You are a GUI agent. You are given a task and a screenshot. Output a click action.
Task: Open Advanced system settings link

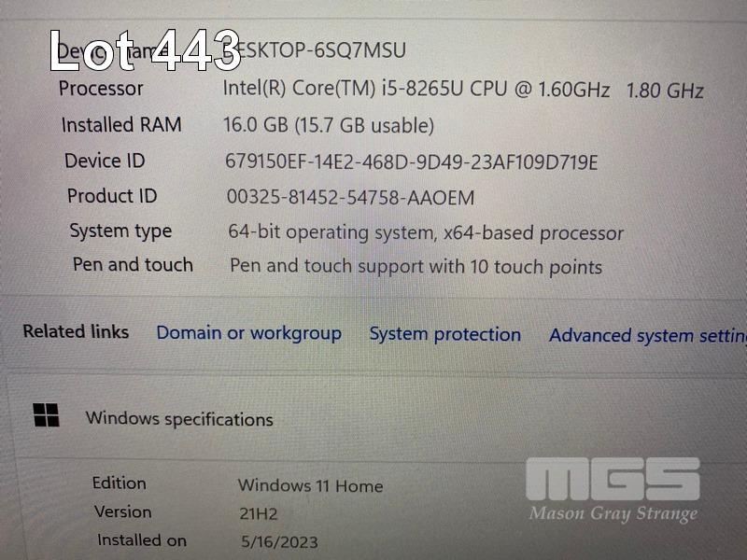click(x=648, y=336)
